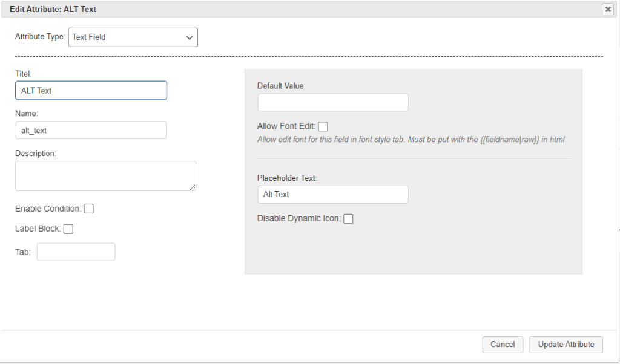Screen dimensions: 620x364
Task: Click the 'Tab:' label
Action: (x=23, y=252)
